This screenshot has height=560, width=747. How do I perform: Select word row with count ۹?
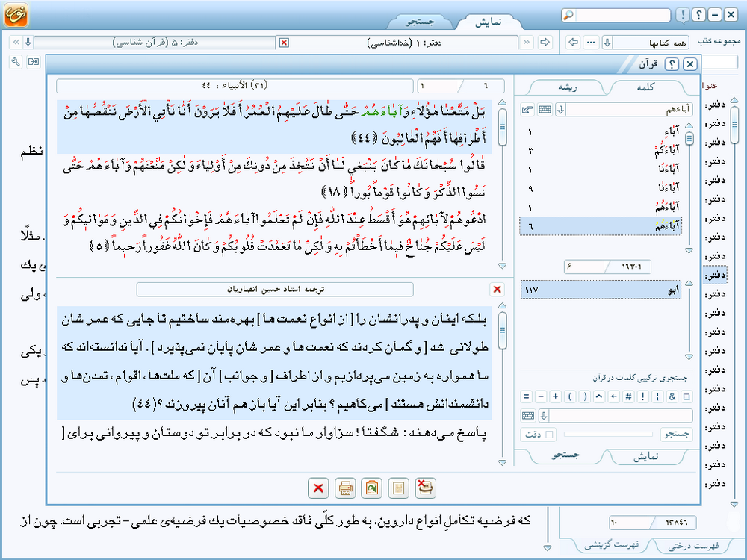(x=601, y=189)
